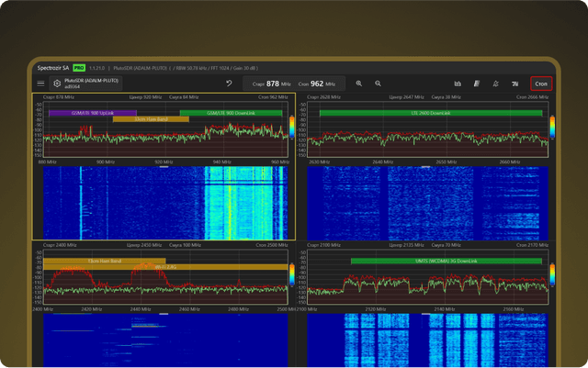Zoom out of the spectrum
The image size is (588, 368).
click(379, 84)
